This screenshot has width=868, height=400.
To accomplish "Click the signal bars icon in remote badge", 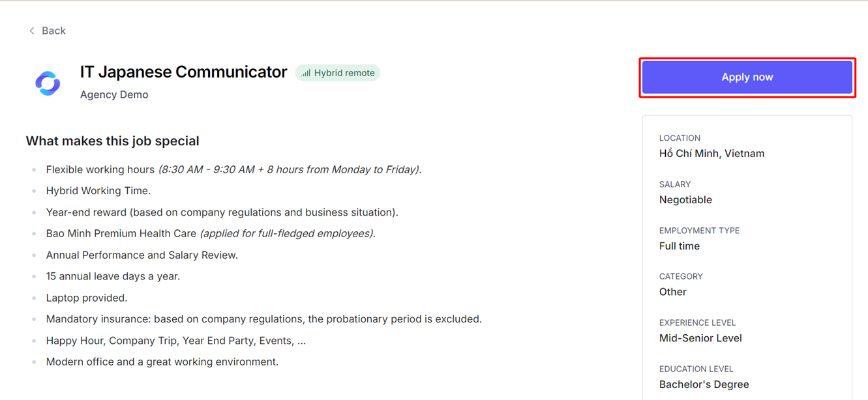I will 306,73.
